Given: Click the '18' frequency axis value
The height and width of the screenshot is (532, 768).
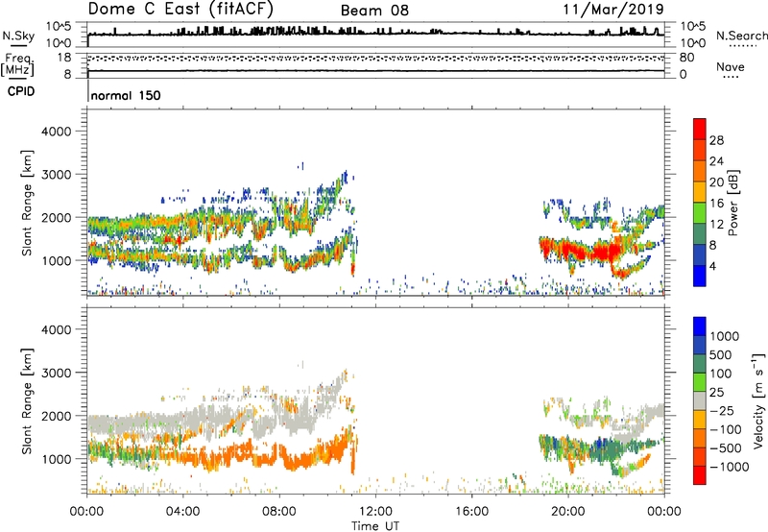Looking at the screenshot, I should (64, 58).
